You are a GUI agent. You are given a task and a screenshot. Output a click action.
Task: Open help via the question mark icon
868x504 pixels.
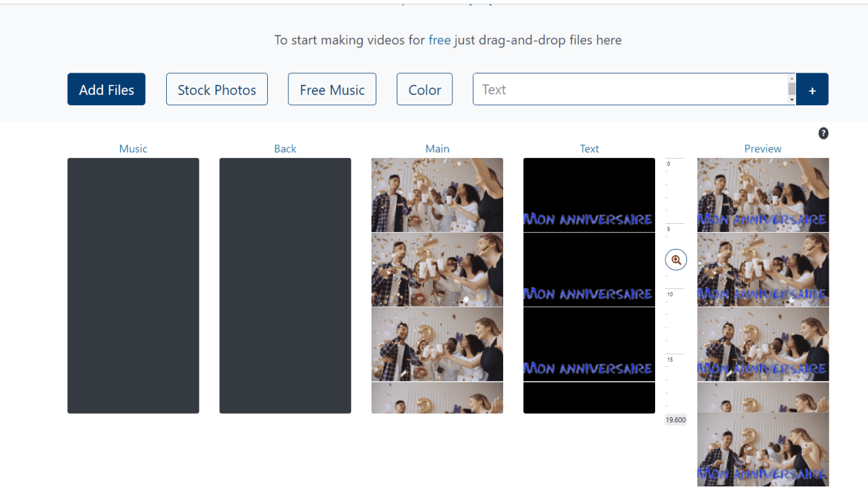pos(823,133)
